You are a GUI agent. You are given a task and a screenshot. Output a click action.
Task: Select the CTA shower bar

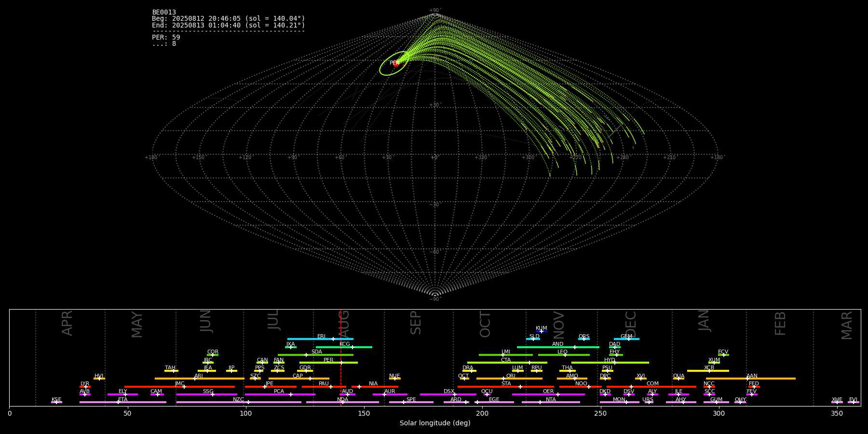click(507, 363)
